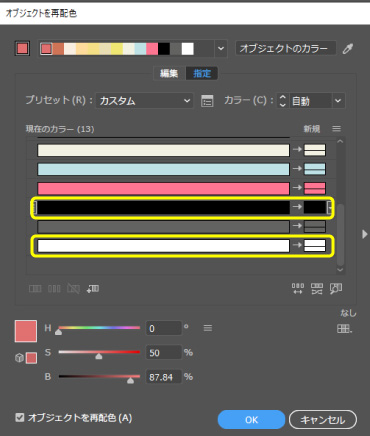Click the randomly change saturation and brightness icon
Image resolution: width=370 pixels, height=436 pixels.
pyautogui.click(x=317, y=289)
